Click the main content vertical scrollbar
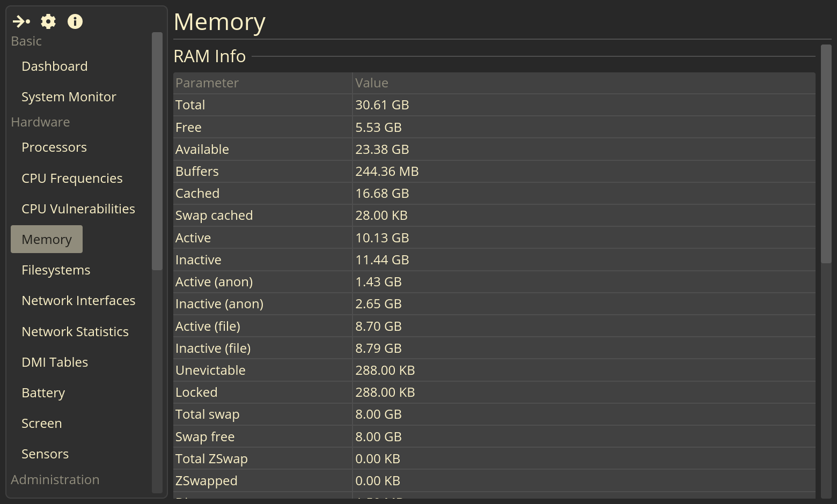Screen dimensions: 837x504 (x=826, y=154)
